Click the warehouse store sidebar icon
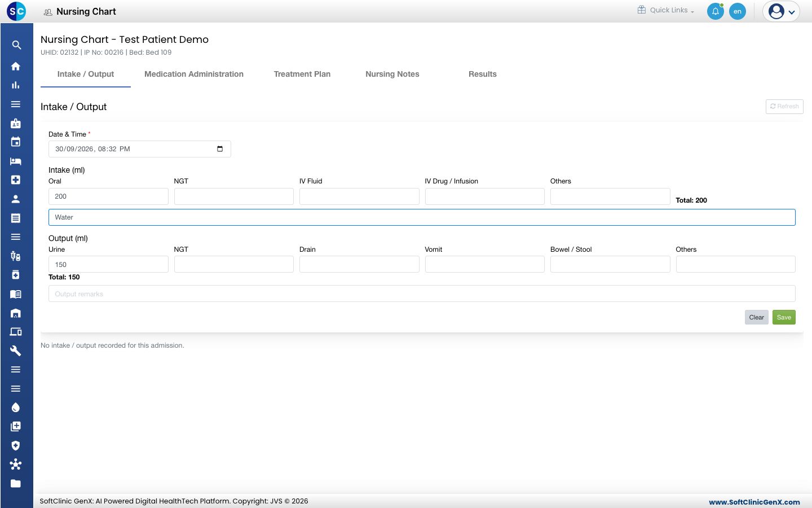 [x=16, y=313]
